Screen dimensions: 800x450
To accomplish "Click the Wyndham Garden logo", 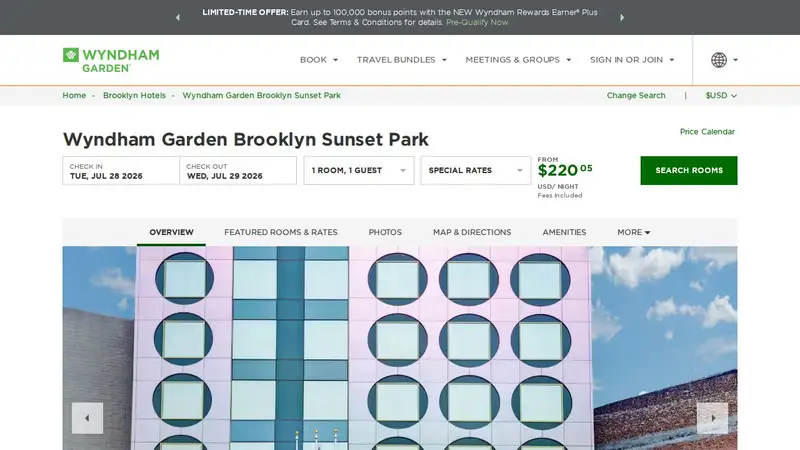I will pos(111,60).
